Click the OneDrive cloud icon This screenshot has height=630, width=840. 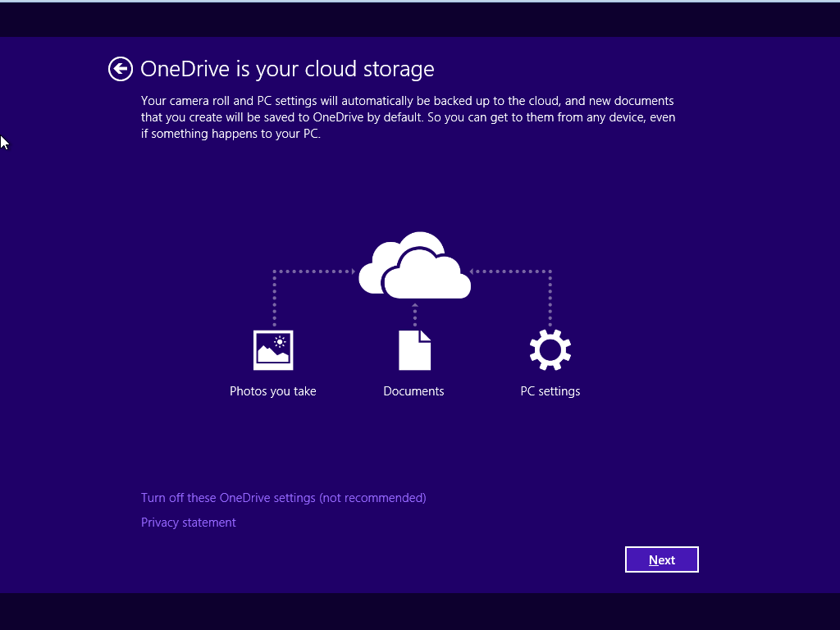pyautogui.click(x=414, y=265)
